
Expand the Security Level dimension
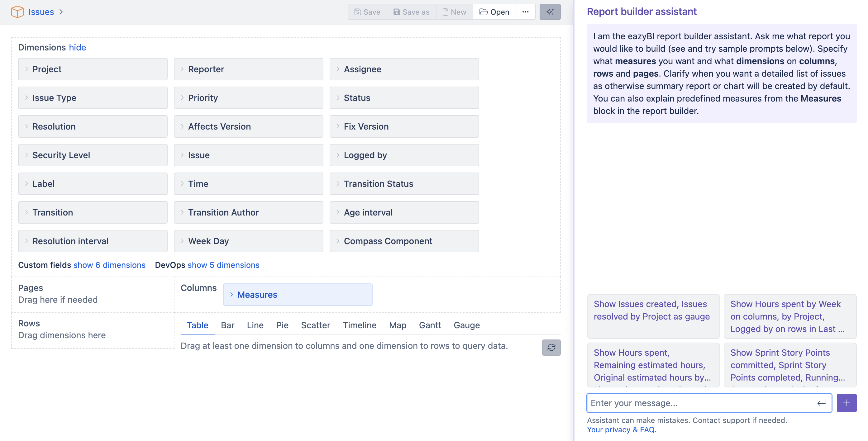93,155
